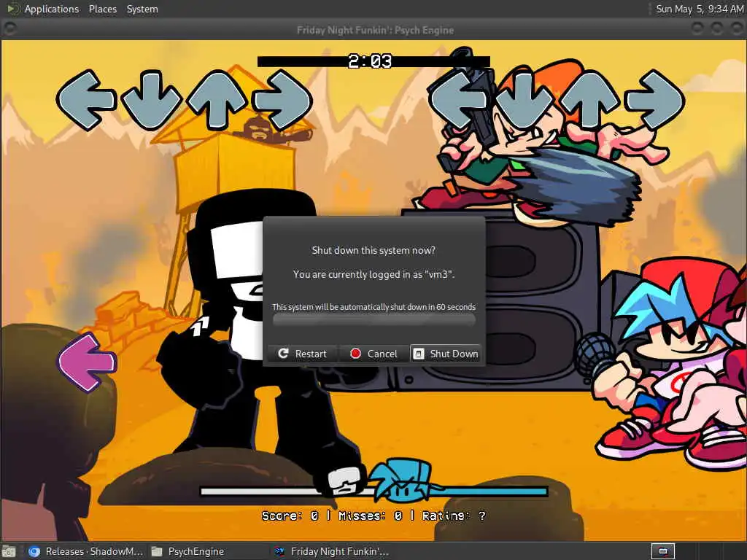Click the song time bar showing 2:03
The width and height of the screenshot is (747, 560).
(x=373, y=61)
